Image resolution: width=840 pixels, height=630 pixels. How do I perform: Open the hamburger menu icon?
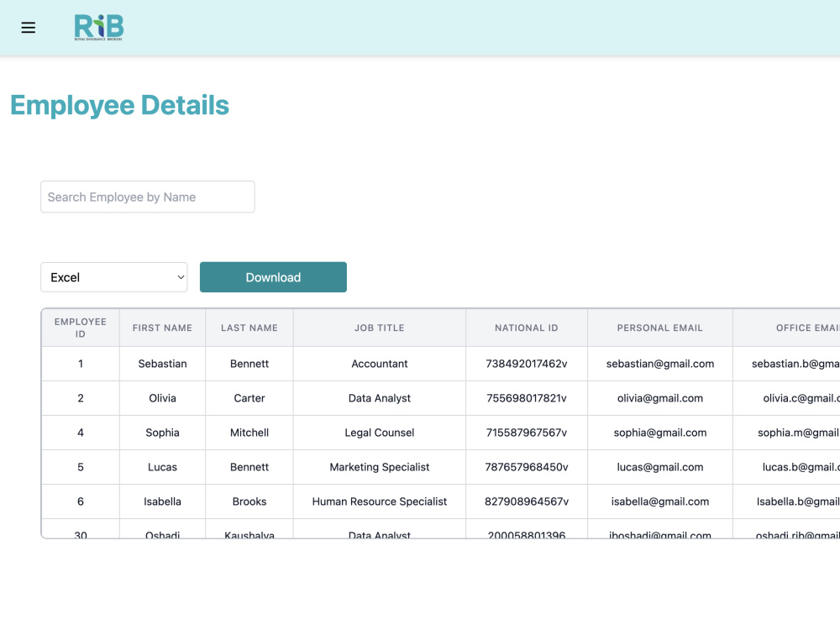[x=29, y=28]
